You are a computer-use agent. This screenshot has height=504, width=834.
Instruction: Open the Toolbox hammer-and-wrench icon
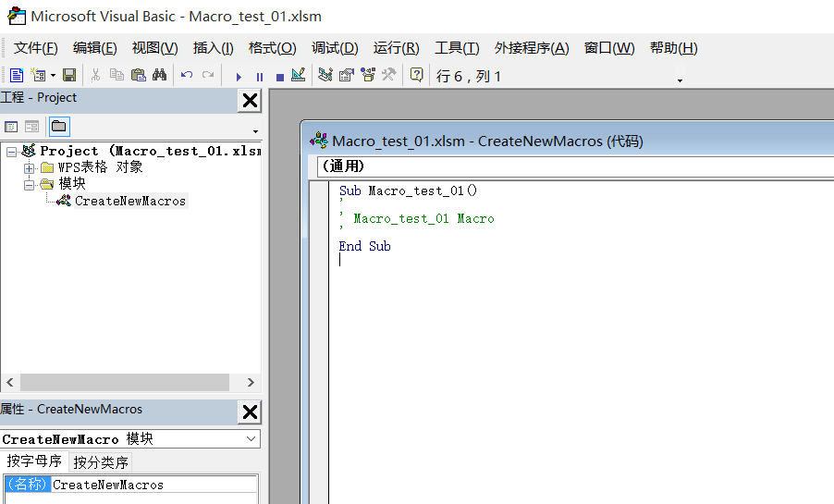[x=389, y=75]
